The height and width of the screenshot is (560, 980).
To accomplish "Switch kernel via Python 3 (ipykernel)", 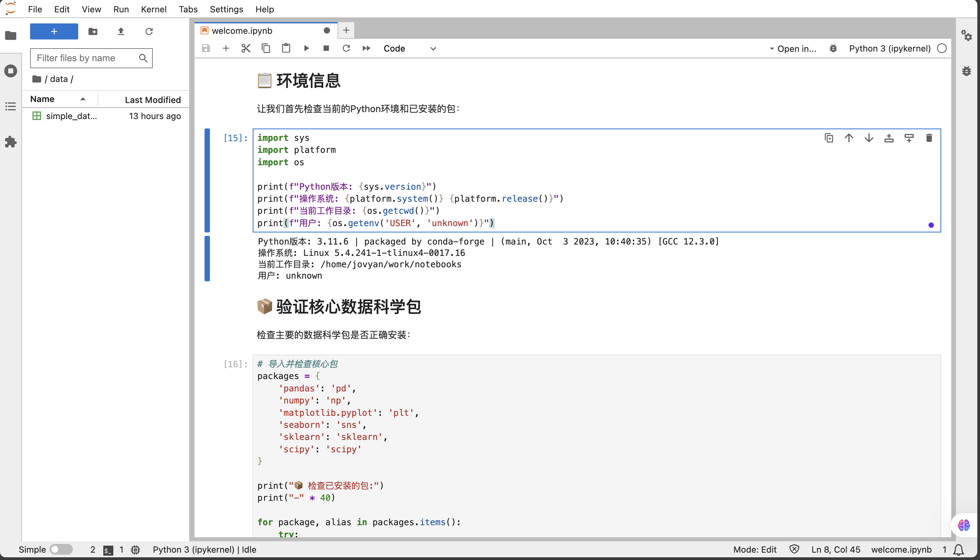I will pyautogui.click(x=890, y=49).
